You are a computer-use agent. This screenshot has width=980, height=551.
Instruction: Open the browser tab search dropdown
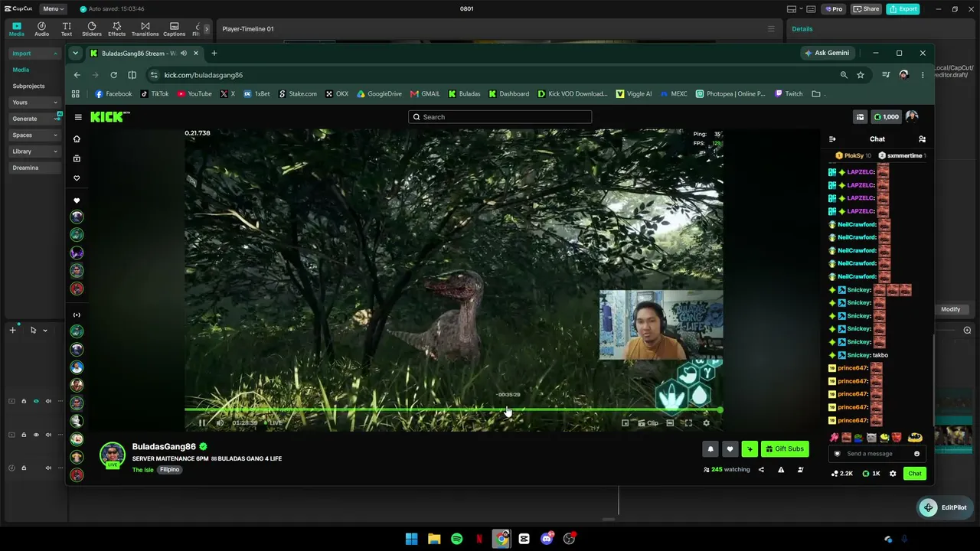pos(75,53)
